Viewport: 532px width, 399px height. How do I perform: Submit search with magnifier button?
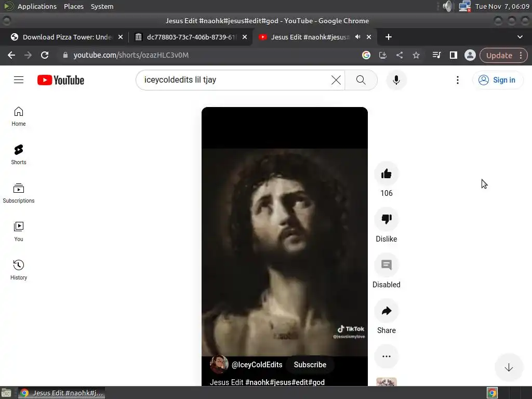click(x=361, y=80)
